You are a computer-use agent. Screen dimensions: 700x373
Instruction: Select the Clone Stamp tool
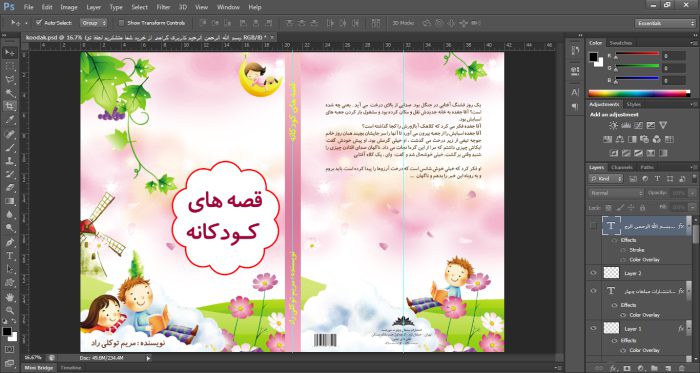9,161
